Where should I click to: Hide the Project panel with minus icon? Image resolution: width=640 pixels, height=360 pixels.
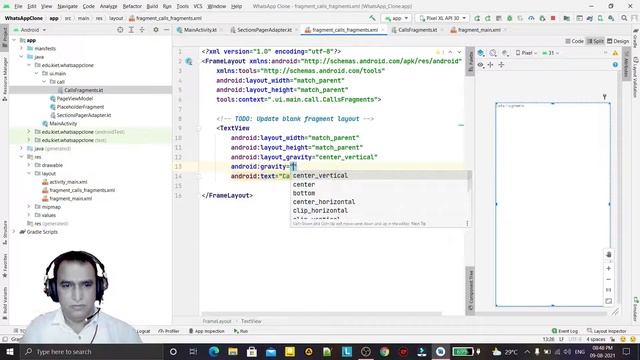(167, 30)
